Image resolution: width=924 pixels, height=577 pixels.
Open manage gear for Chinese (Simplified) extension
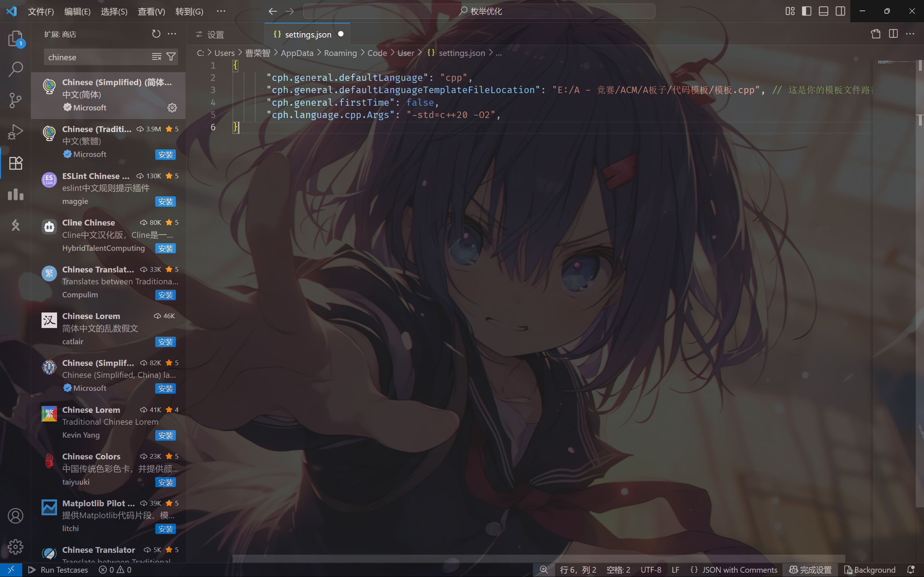pos(172,108)
